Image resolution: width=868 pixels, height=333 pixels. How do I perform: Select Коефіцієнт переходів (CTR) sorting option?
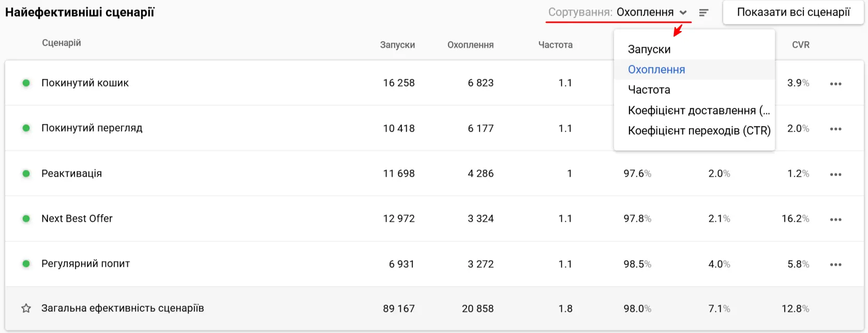(x=699, y=131)
